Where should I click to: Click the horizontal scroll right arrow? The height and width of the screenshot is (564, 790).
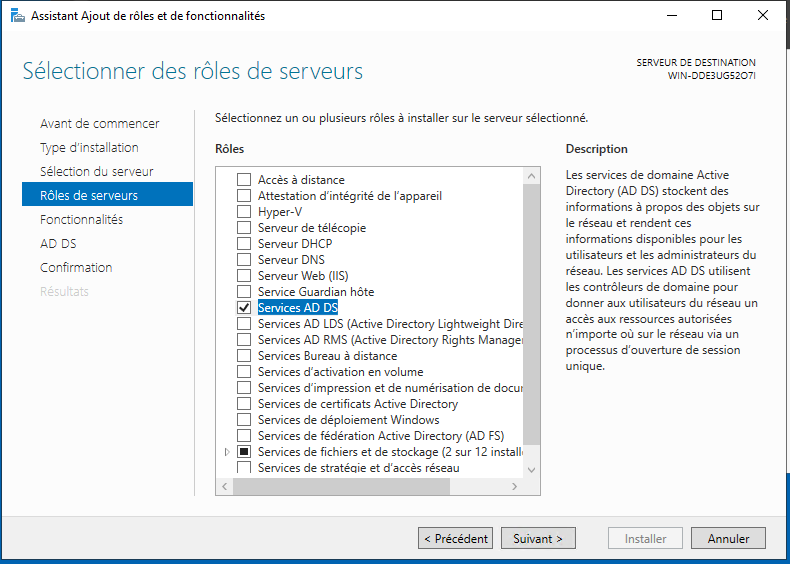click(514, 486)
